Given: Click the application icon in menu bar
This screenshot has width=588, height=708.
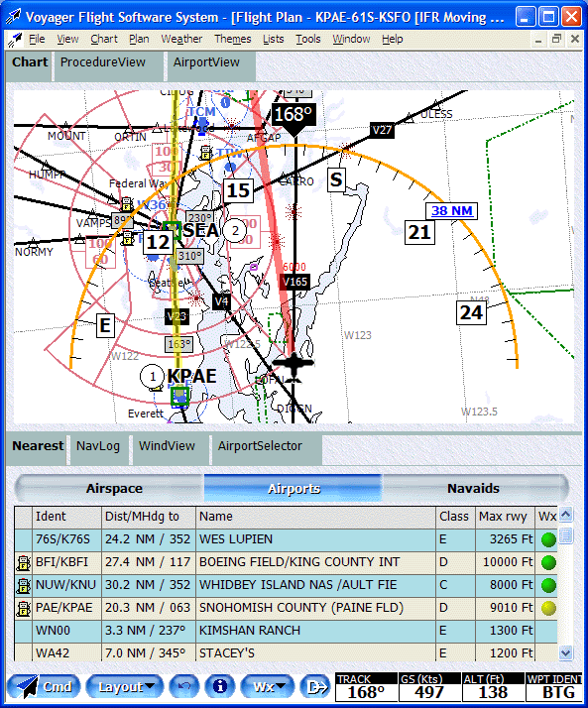Looking at the screenshot, I should [15, 40].
